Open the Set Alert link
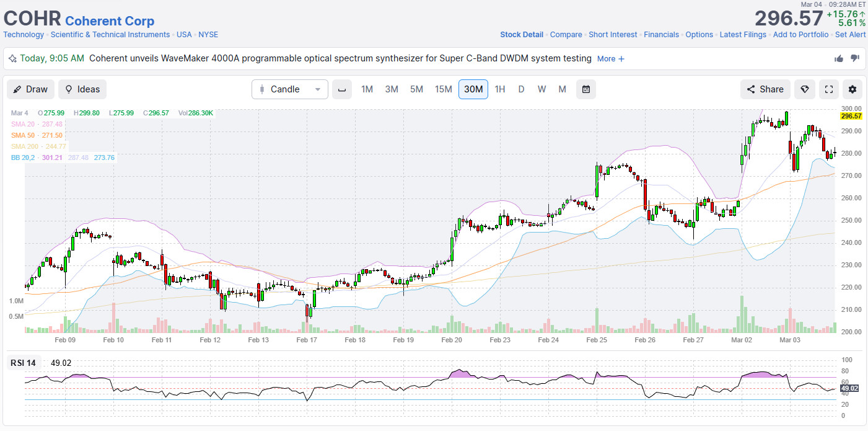 [x=850, y=35]
